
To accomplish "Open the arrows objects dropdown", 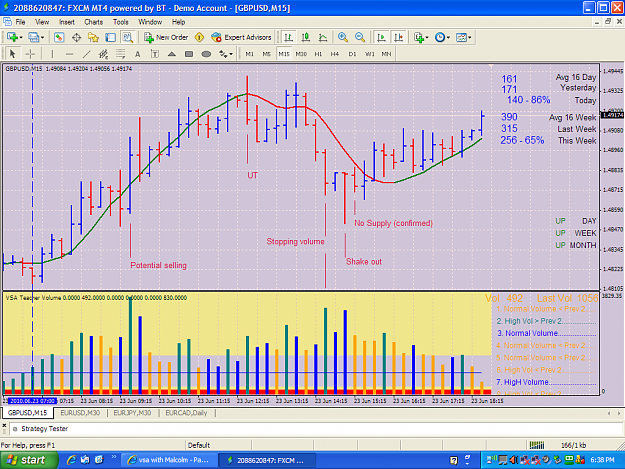I will point(226,54).
